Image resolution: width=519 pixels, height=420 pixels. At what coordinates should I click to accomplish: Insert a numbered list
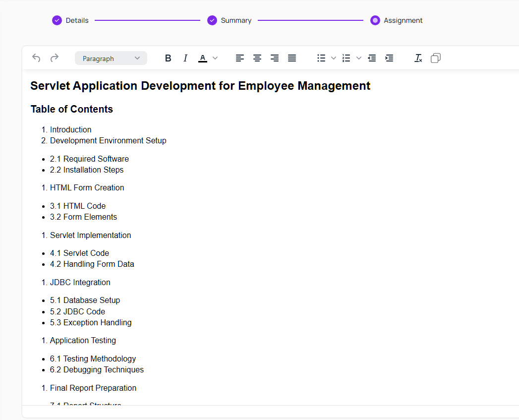346,58
